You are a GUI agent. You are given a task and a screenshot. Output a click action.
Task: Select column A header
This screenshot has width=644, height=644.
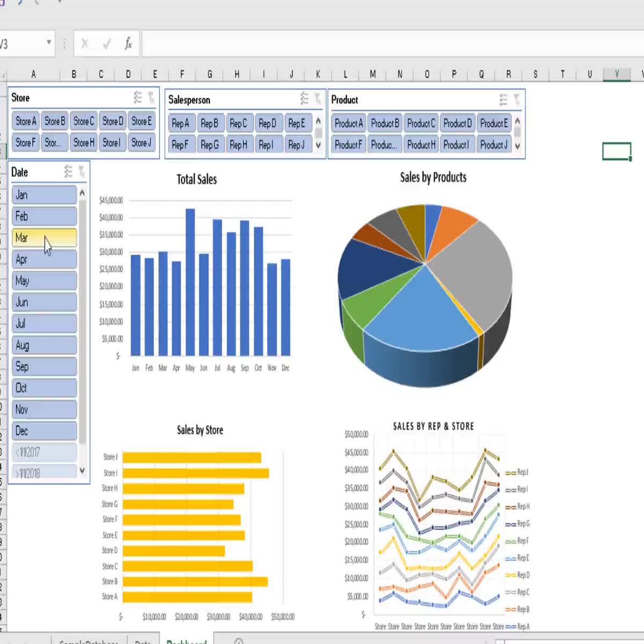(33, 74)
